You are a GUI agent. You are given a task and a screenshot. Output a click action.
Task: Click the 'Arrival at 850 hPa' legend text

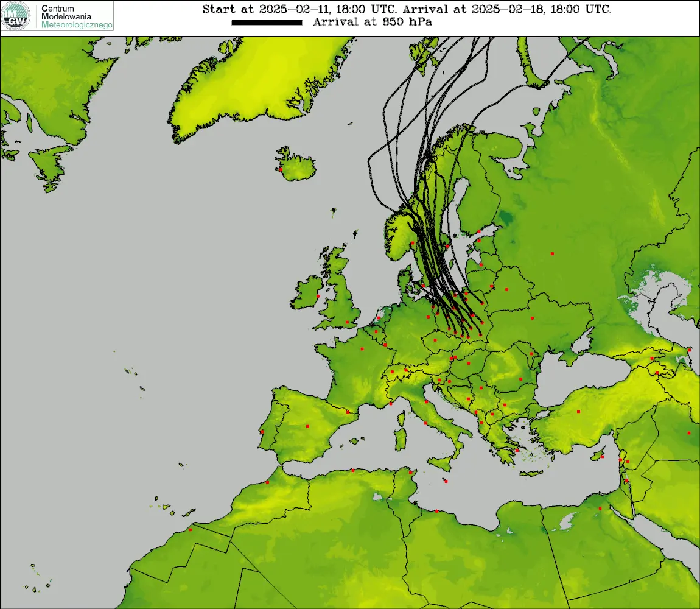click(373, 22)
